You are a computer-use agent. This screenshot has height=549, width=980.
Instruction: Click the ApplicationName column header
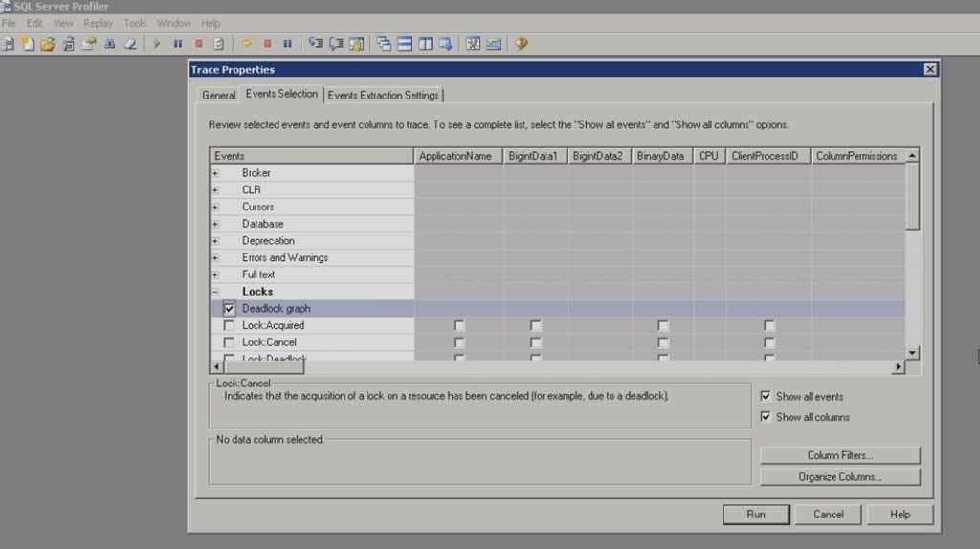pos(458,156)
